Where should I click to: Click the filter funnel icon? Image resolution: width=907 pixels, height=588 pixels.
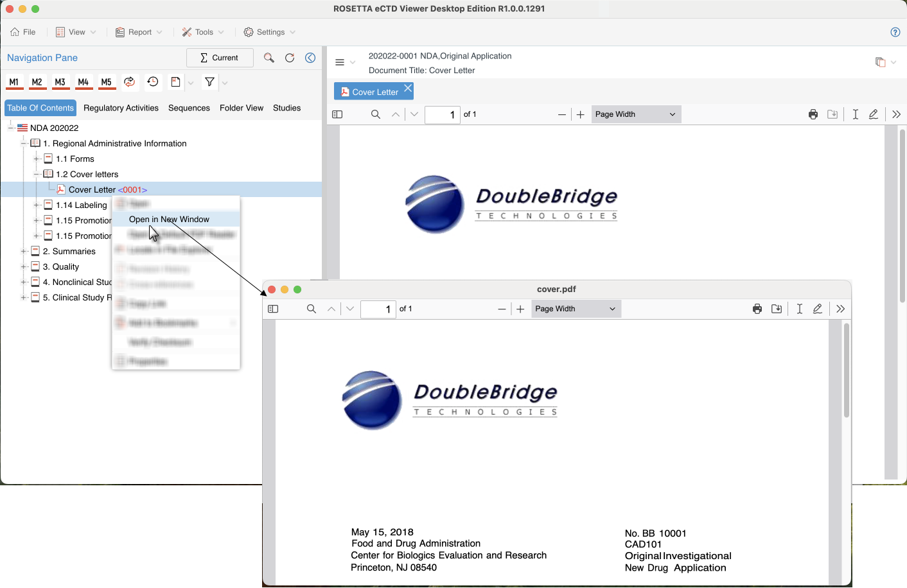point(209,82)
